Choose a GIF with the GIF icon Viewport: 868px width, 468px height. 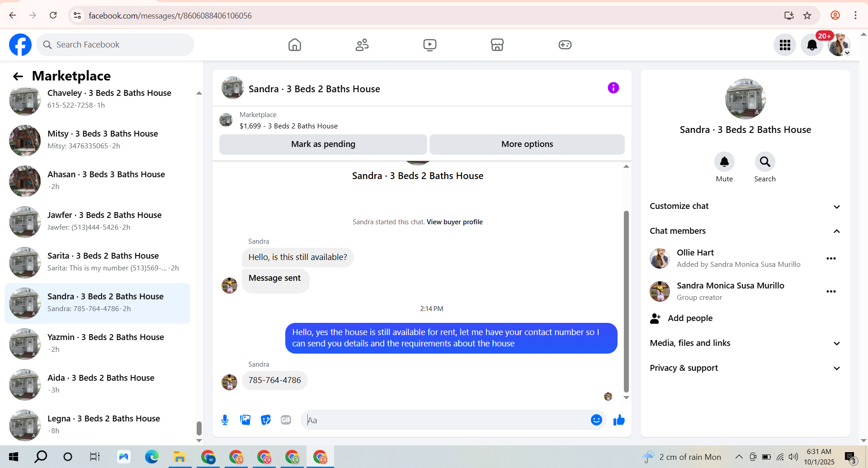[286, 420]
